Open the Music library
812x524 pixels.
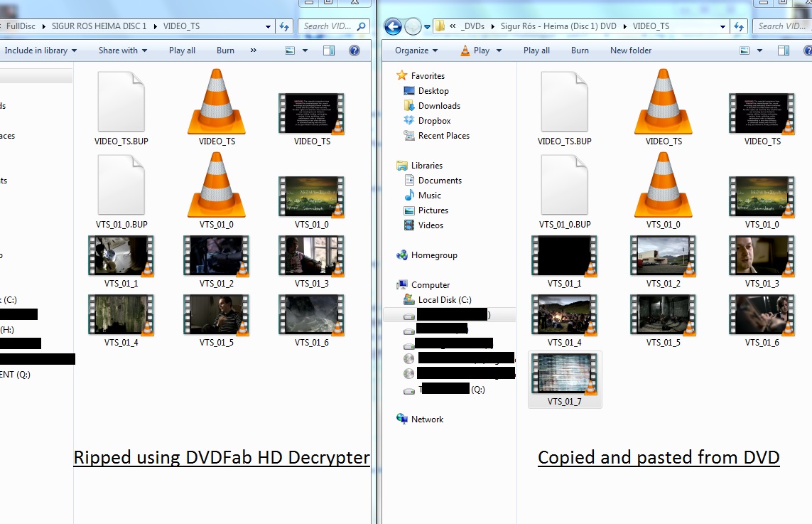[x=423, y=196]
